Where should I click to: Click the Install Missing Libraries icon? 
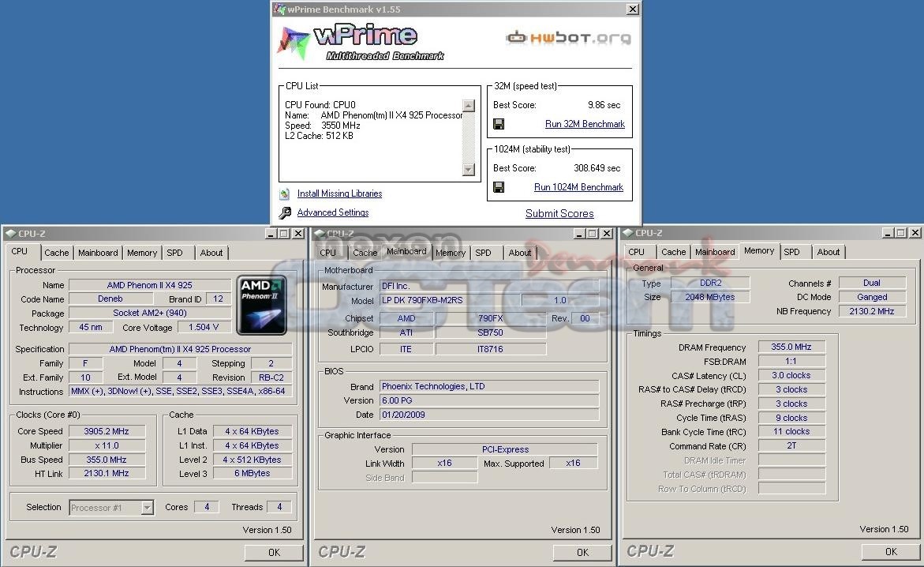285,193
